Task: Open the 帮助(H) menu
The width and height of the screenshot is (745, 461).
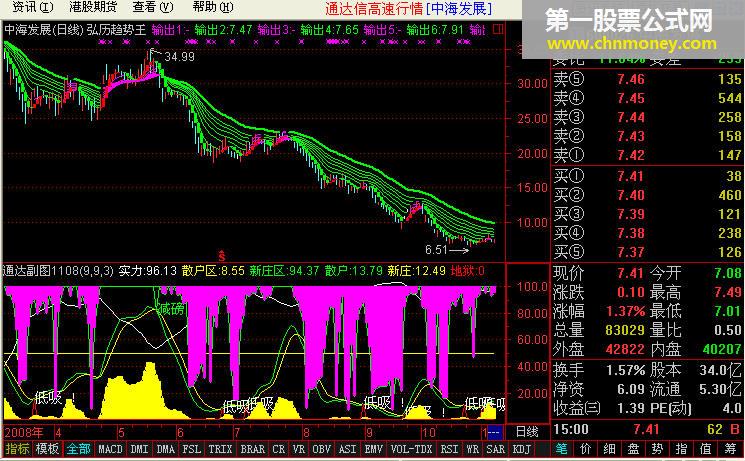Action: (213, 7)
